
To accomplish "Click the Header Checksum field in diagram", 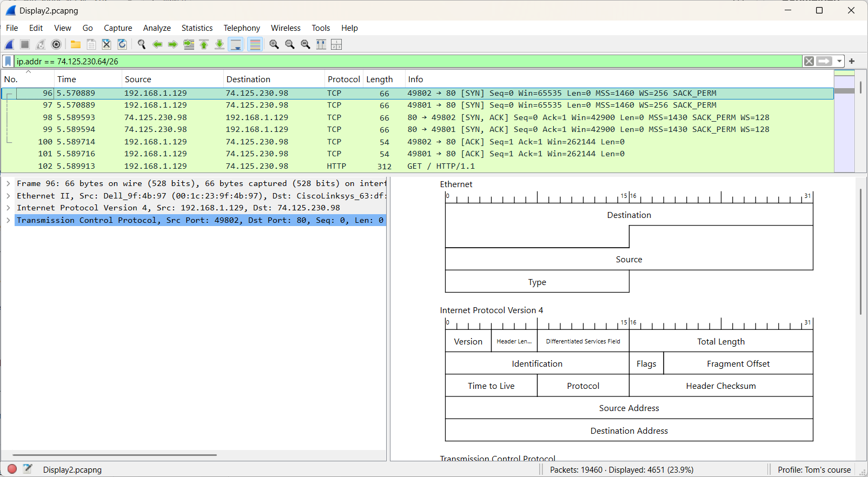I will pos(721,386).
